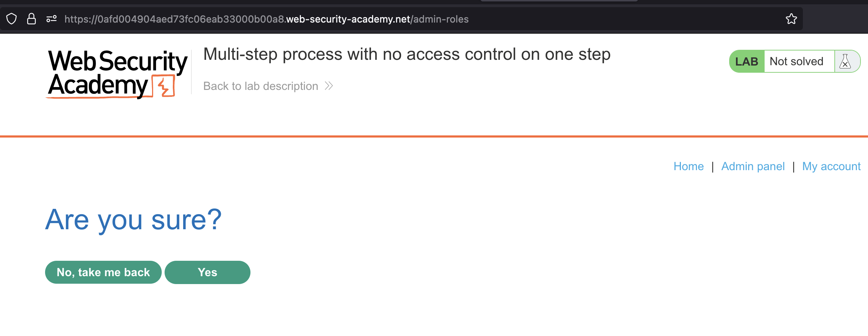This screenshot has width=868, height=336.
Task: Go to the Home page link
Action: click(x=688, y=166)
